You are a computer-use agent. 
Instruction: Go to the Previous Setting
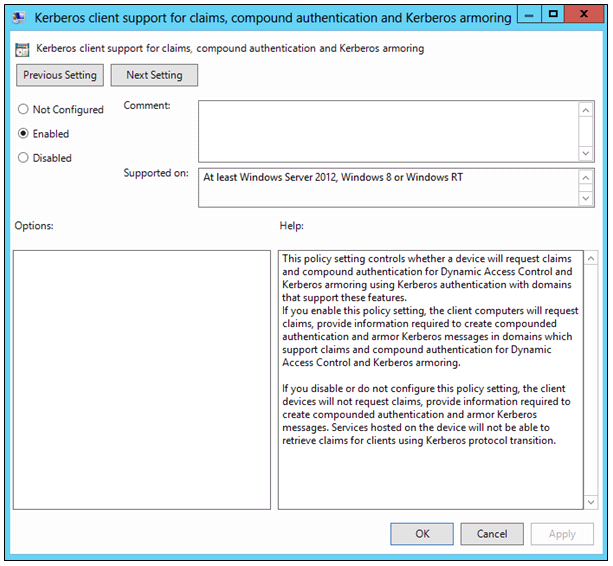[60, 75]
